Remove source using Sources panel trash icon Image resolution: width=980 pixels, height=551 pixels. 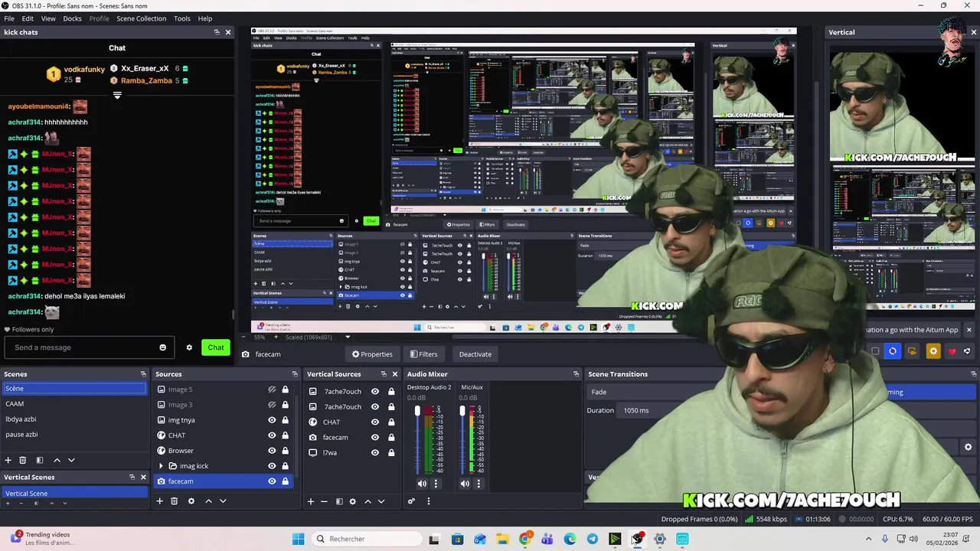coord(175,501)
